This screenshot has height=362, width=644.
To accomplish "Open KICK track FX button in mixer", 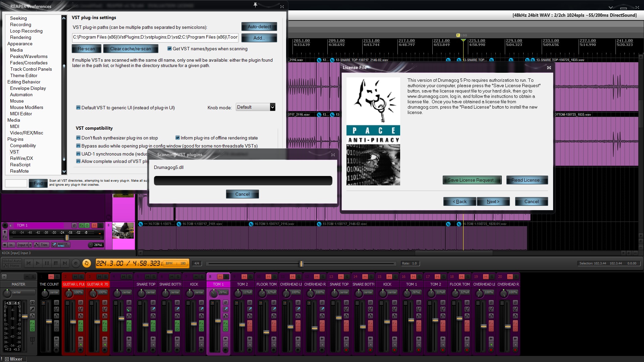I will pyautogui.click(x=201, y=324).
